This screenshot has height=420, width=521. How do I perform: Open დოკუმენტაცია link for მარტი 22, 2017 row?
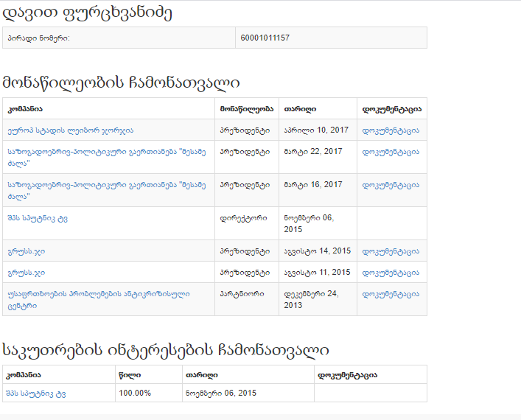tap(391, 152)
